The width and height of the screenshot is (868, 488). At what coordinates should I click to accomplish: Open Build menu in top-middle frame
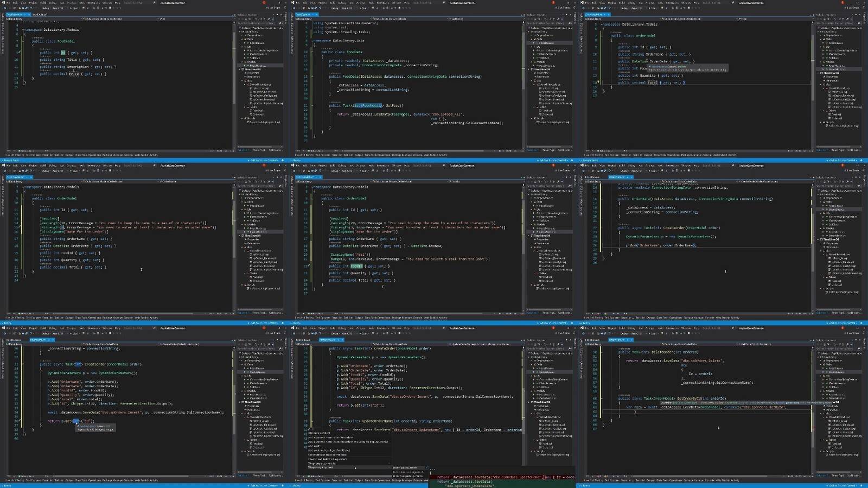[332, 3]
